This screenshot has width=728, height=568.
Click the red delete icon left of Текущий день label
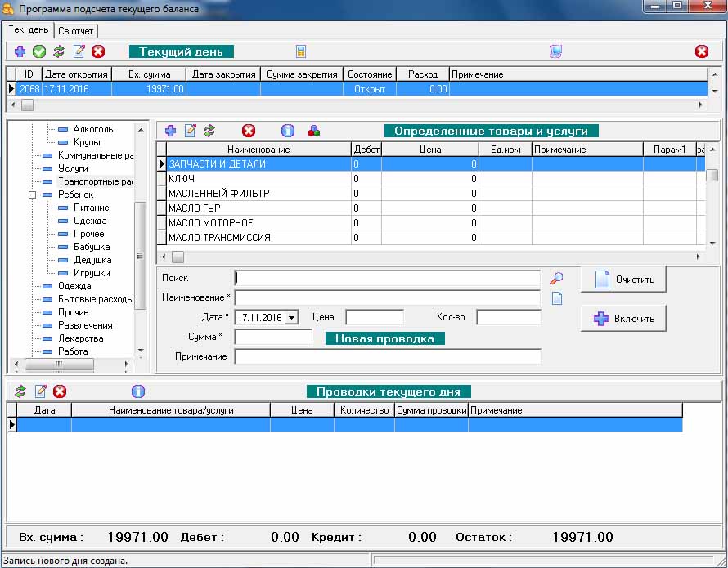coord(98,51)
